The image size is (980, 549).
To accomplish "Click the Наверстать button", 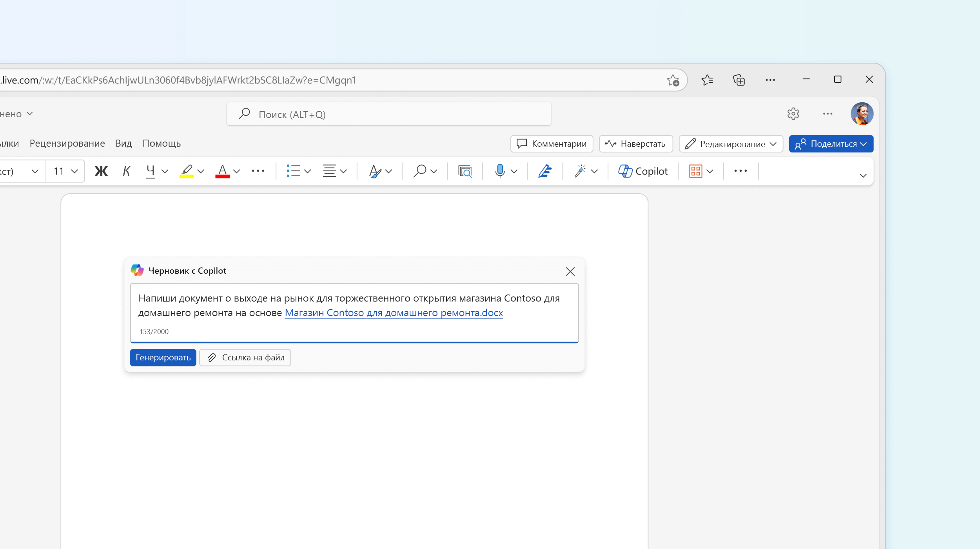I will [x=636, y=144].
